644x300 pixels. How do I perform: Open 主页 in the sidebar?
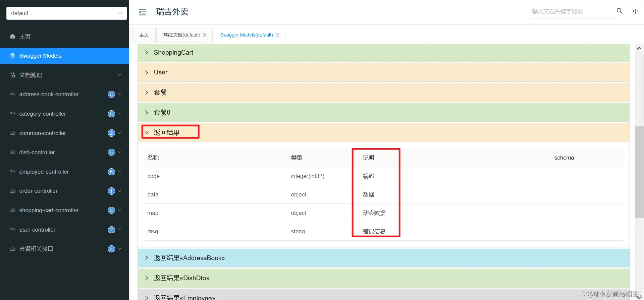pos(64,37)
